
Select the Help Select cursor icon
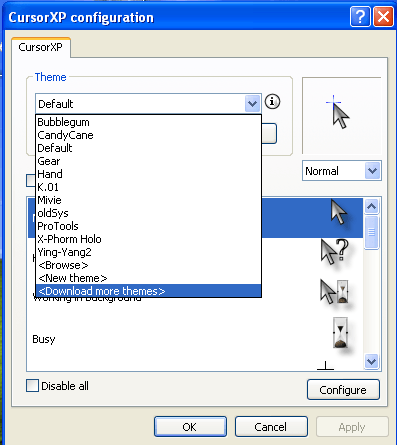334,252
